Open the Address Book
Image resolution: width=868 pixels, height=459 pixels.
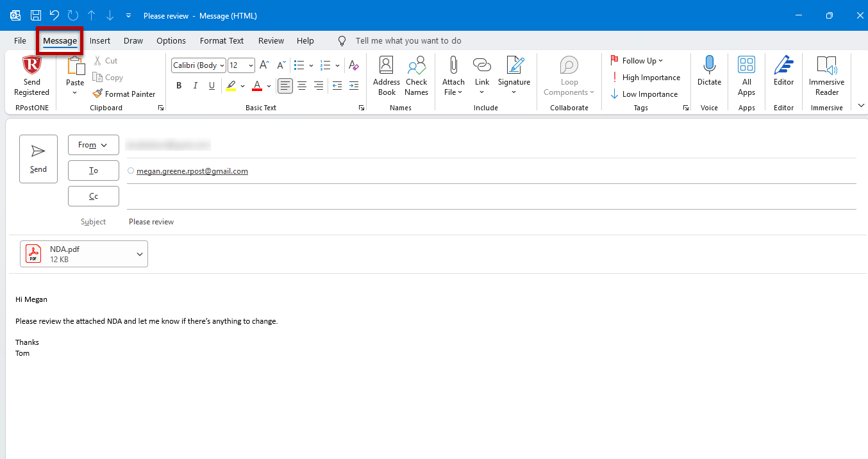387,76
